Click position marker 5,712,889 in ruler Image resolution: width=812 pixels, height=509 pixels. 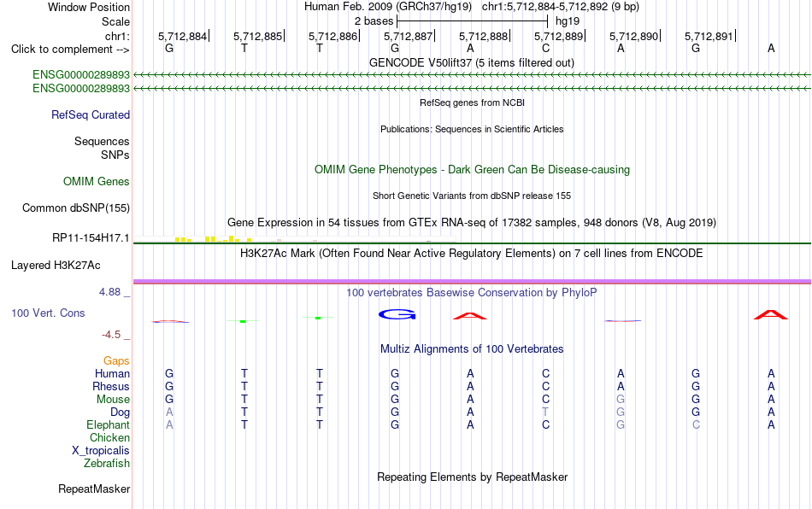(559, 36)
